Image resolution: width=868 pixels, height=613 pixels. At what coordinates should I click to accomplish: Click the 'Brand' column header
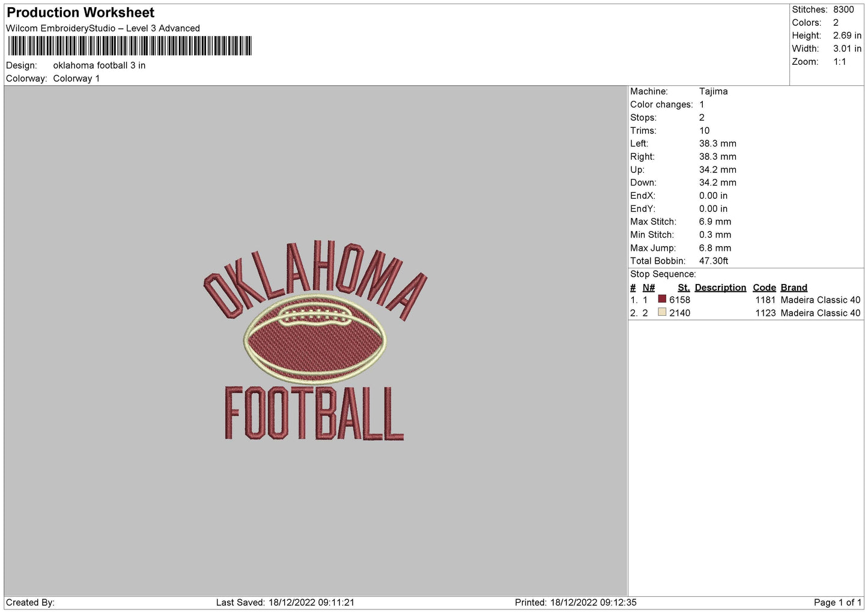[x=794, y=288]
